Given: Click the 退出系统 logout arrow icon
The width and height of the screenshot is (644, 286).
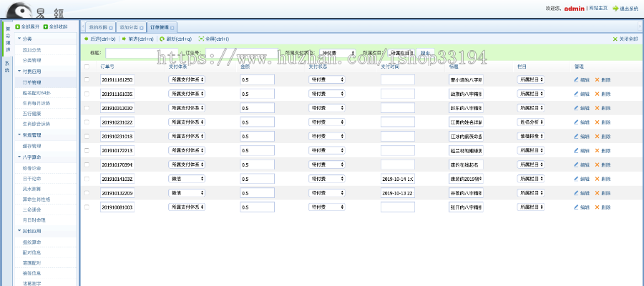Looking at the screenshot, I should point(615,8).
